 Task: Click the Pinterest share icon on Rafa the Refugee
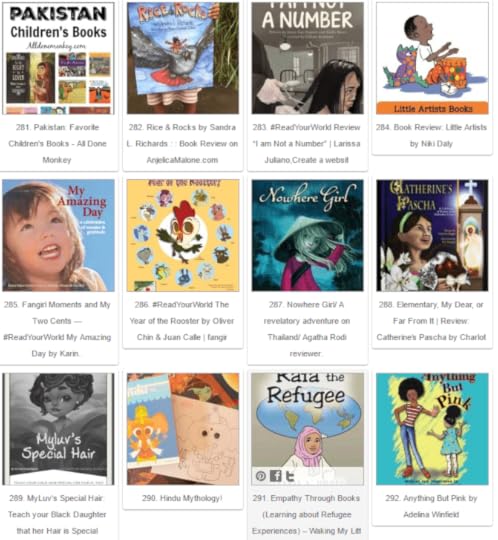(261, 476)
